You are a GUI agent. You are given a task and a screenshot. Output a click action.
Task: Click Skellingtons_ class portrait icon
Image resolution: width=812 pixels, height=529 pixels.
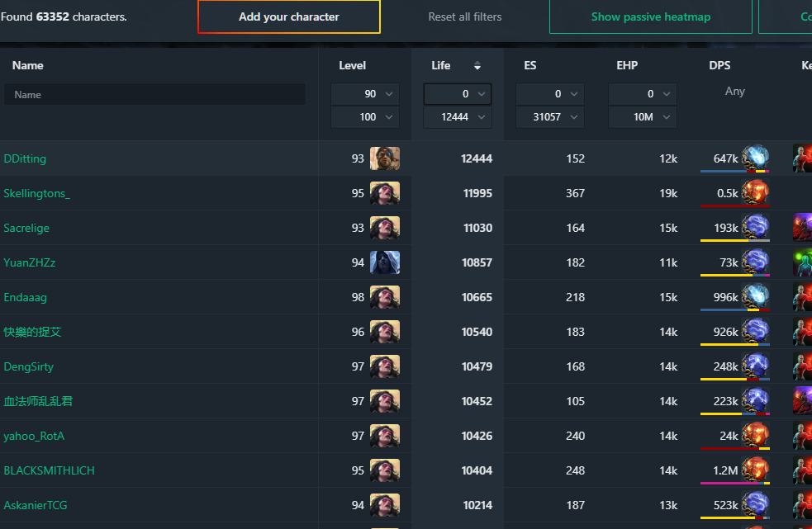[x=385, y=193]
